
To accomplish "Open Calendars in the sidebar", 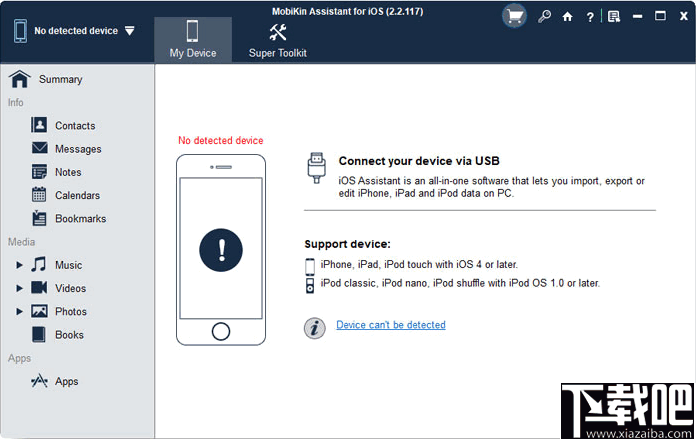I will tap(77, 195).
